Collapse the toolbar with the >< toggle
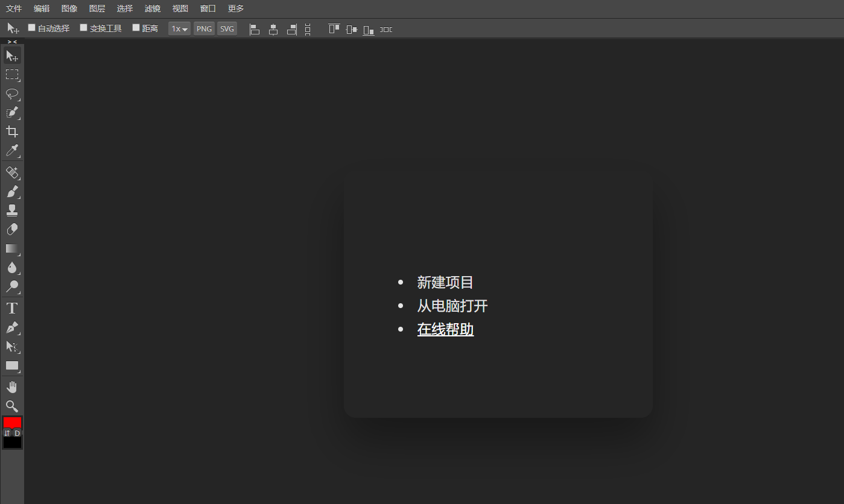 coord(12,42)
